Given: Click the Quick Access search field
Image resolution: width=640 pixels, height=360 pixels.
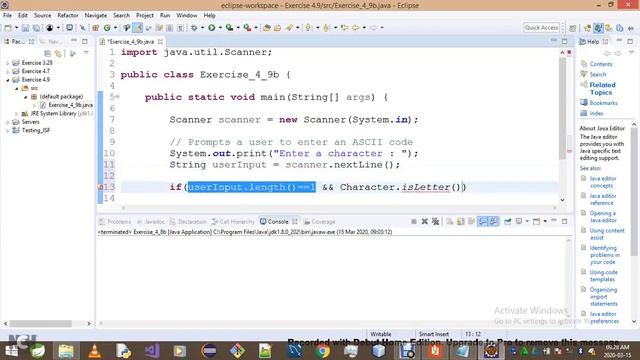Looking at the screenshot, I should 541,27.
